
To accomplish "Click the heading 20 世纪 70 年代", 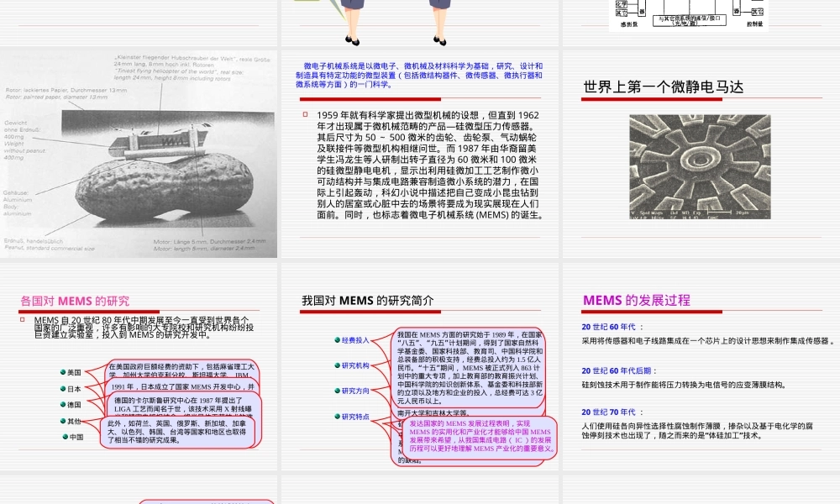I will coord(612,412).
